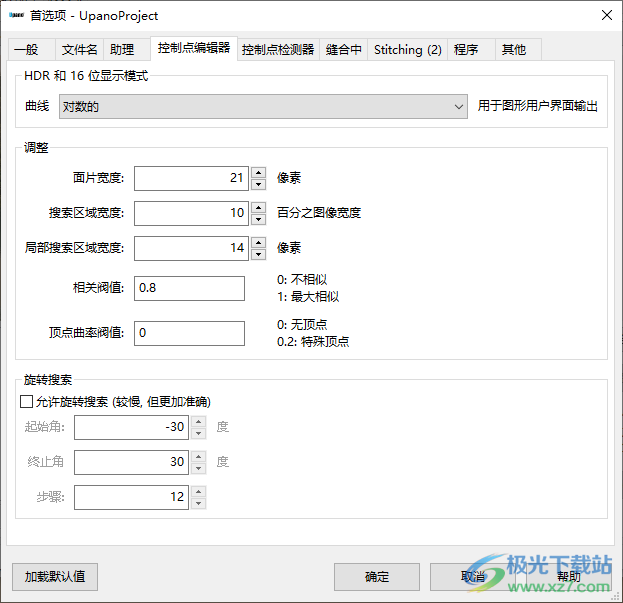Click the 顶点曲率阀值 input field
Viewport: 623px width, 603px height.
tap(190, 333)
